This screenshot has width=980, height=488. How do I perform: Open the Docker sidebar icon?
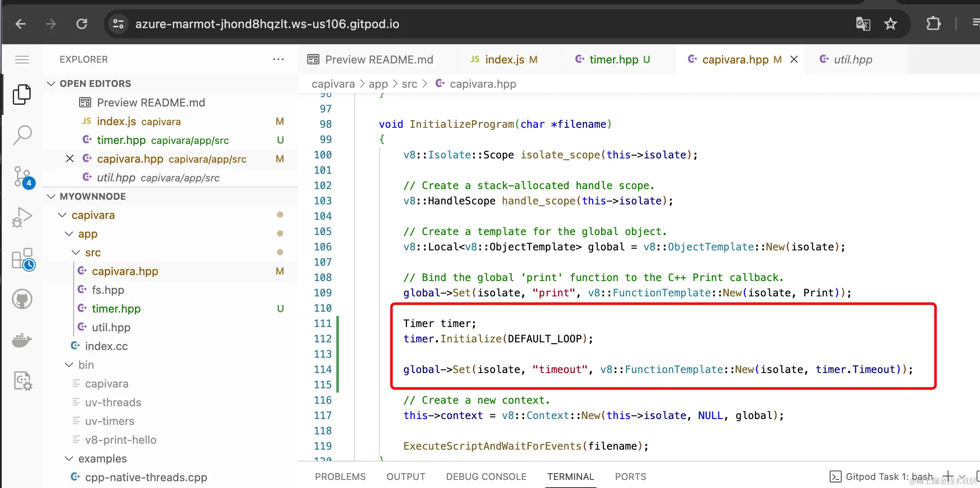pyautogui.click(x=22, y=340)
